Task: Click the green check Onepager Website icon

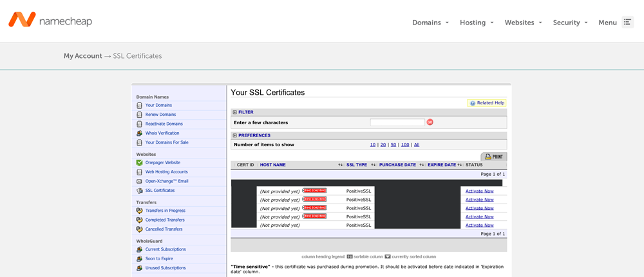Action: point(139,163)
